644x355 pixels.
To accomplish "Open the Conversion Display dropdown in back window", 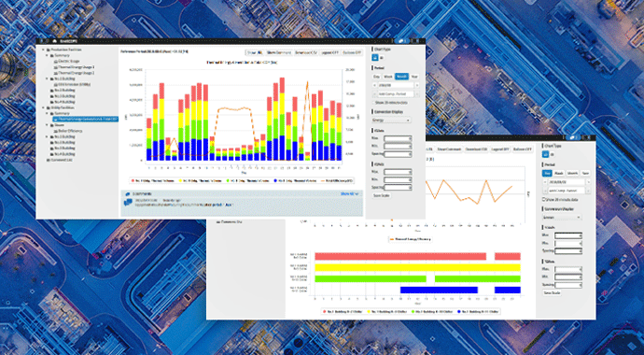I will (x=562, y=218).
